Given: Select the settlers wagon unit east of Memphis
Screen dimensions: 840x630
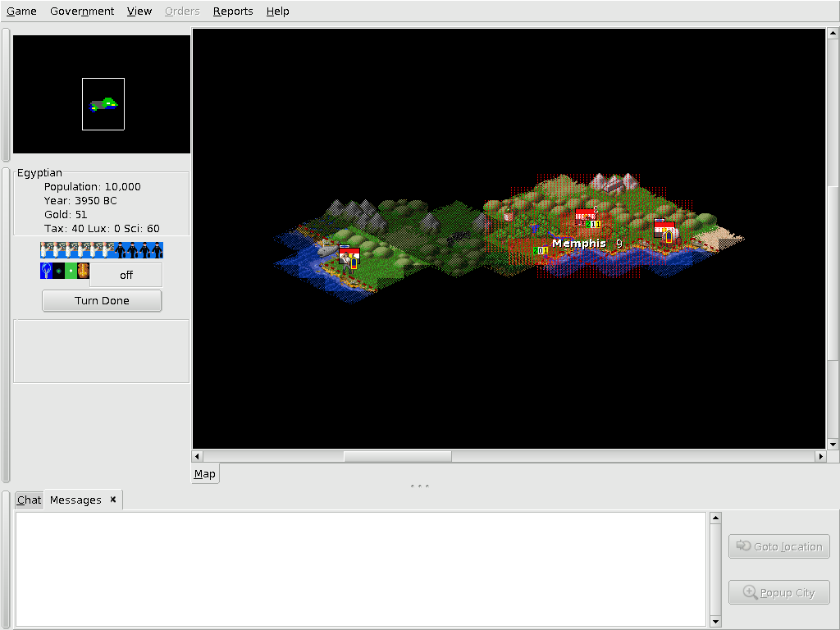Looking at the screenshot, I should click(x=666, y=231).
